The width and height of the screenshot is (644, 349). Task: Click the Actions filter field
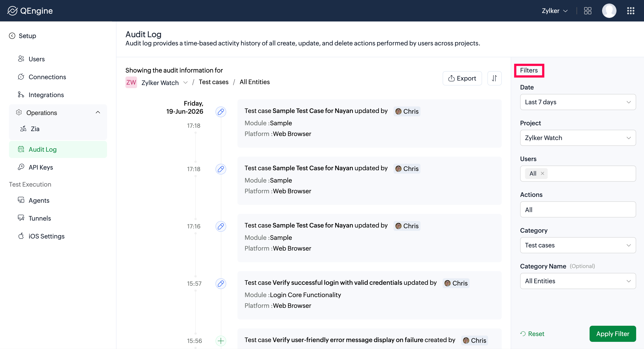pyautogui.click(x=578, y=209)
